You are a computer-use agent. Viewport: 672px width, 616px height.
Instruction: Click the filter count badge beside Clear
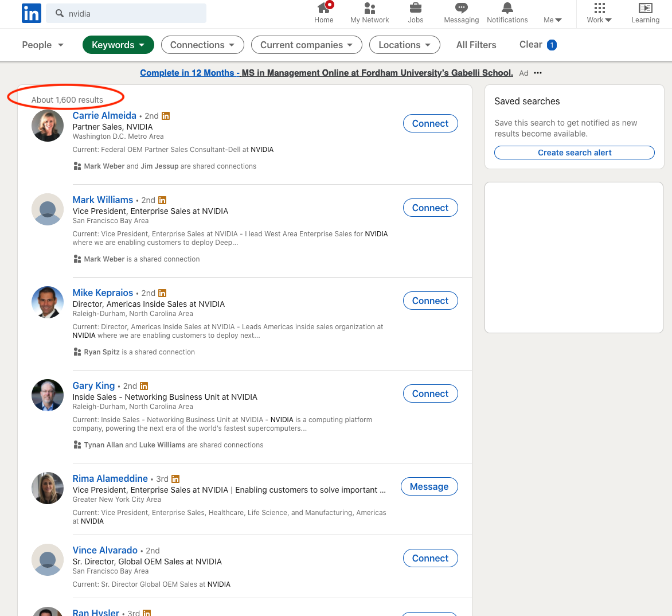pyautogui.click(x=552, y=45)
